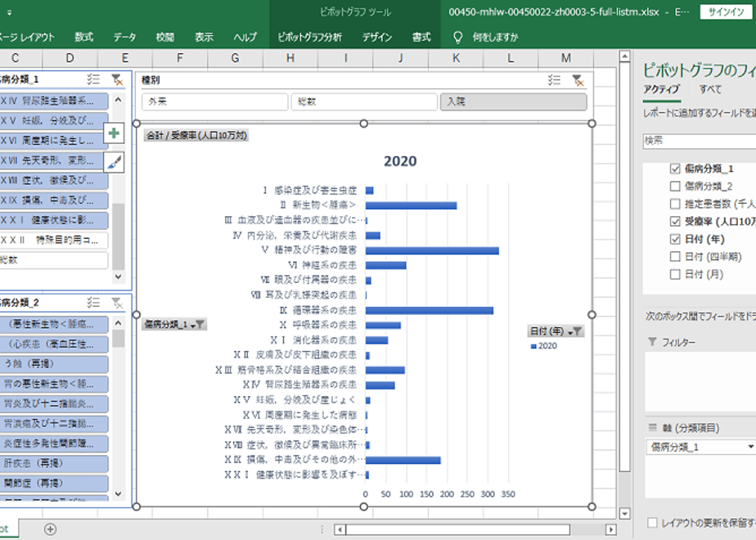Add a new sheet with plus icon
The width and height of the screenshot is (756, 540).
(50, 529)
